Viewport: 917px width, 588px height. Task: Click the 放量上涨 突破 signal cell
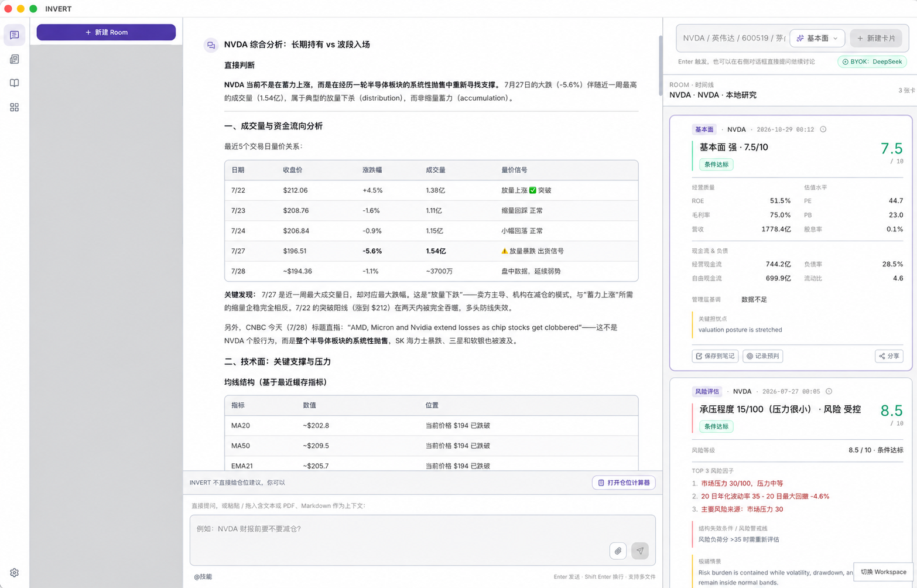pyautogui.click(x=526, y=190)
